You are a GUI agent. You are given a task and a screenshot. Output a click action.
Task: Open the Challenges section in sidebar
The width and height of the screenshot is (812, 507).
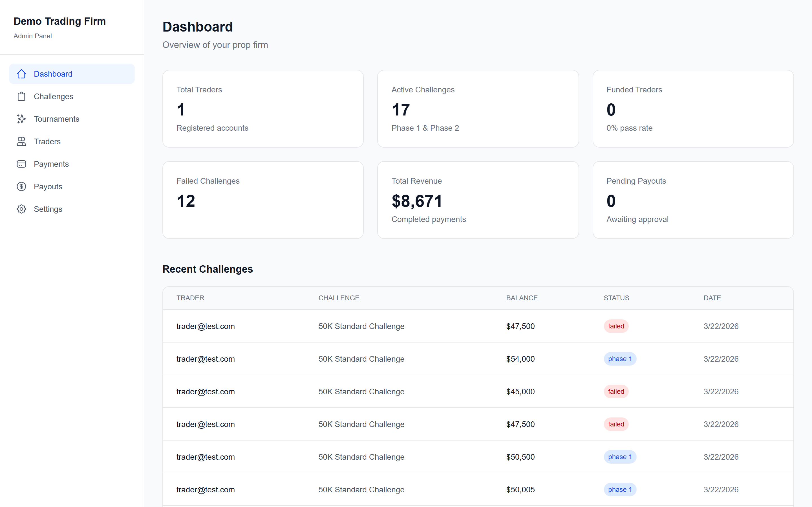(x=53, y=96)
